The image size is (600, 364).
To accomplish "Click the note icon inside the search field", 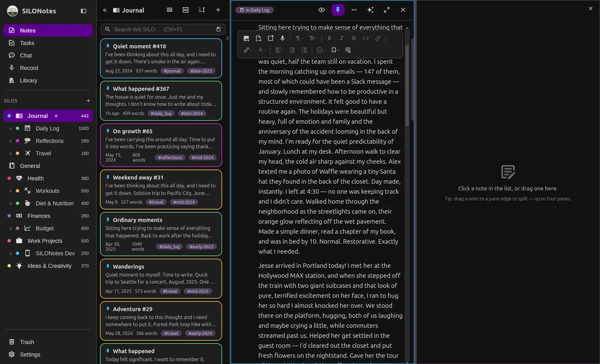I will click(x=218, y=29).
